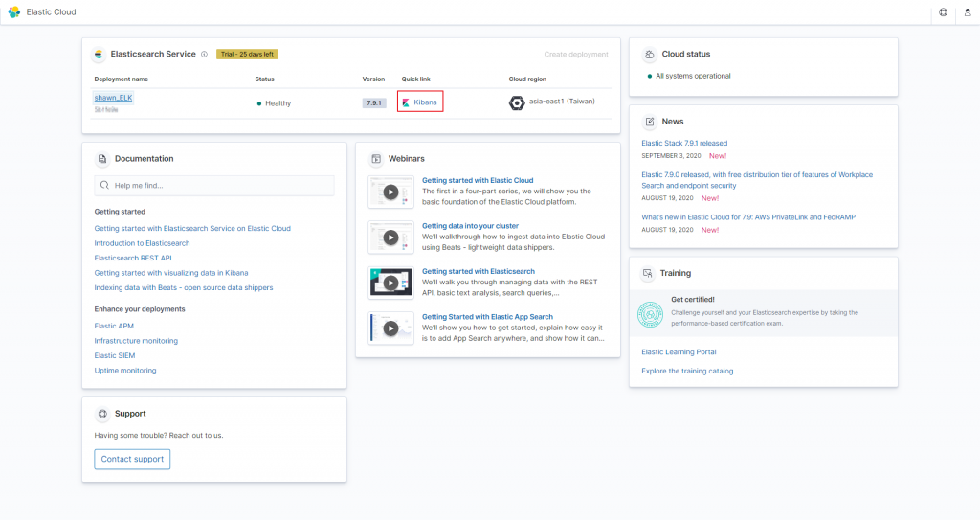
Task: Open Elastic Stack 7.9.1 released news
Action: [684, 144]
